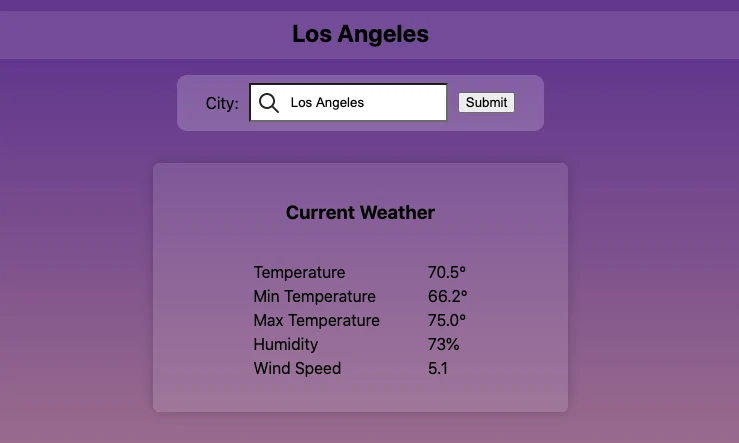This screenshot has height=443, width=739.
Task: Click the magnifying glass search icon
Action: 269,103
